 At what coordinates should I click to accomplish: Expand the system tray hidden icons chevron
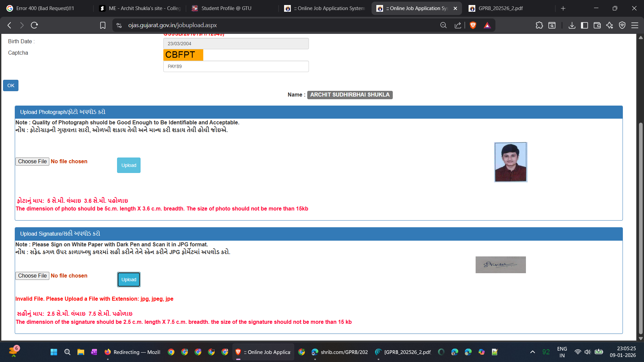[x=532, y=352]
